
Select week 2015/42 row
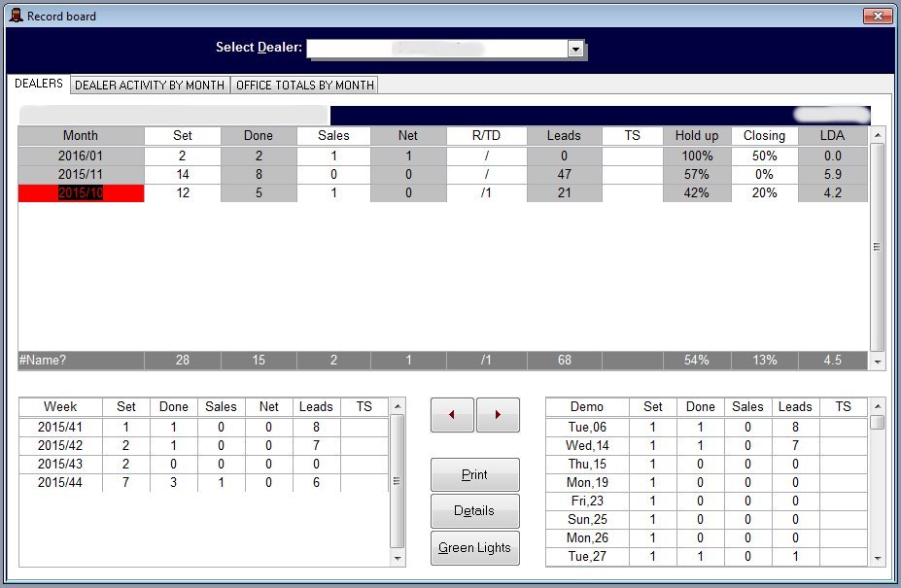(204, 445)
